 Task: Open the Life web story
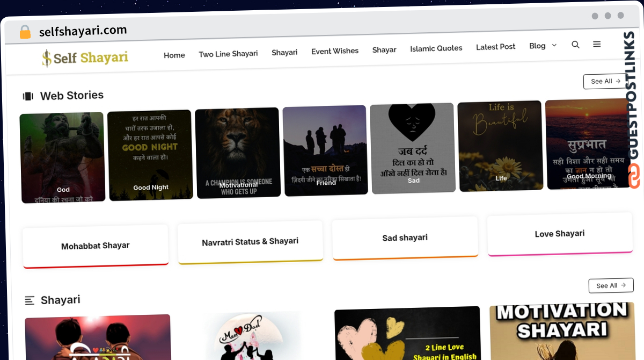(x=501, y=146)
